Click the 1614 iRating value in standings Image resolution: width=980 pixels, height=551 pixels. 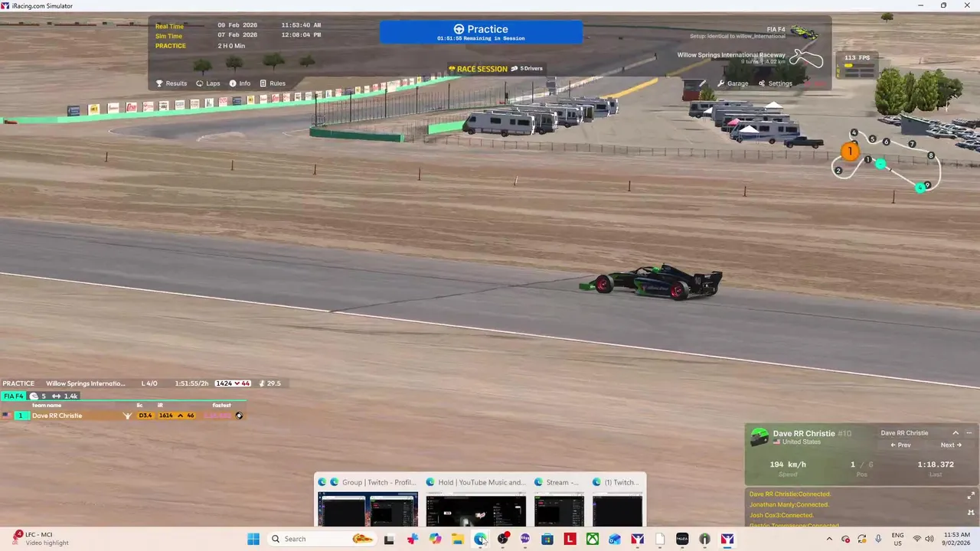click(165, 416)
